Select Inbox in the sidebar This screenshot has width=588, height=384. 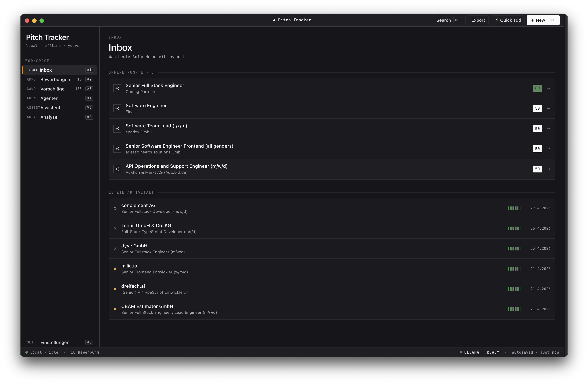pos(60,70)
